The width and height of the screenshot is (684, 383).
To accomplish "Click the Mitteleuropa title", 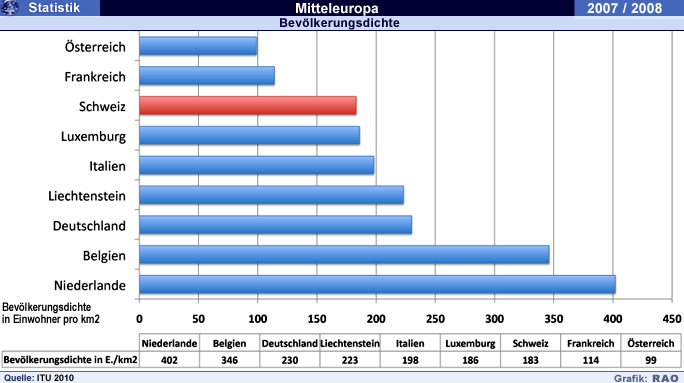I will tap(337, 8).
